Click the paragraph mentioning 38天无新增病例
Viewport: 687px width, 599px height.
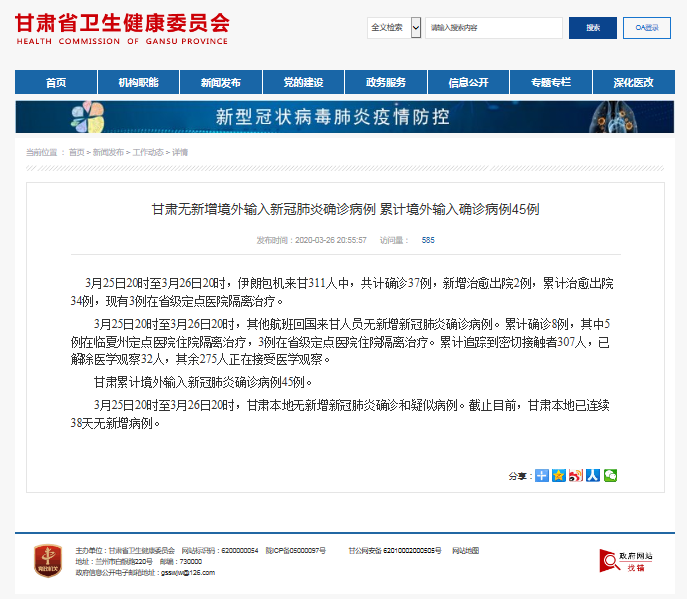[340, 414]
